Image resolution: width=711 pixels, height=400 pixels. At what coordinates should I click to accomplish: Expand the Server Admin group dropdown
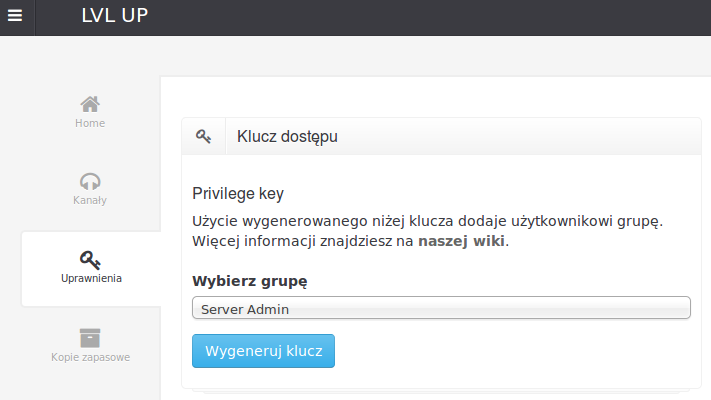(x=440, y=308)
